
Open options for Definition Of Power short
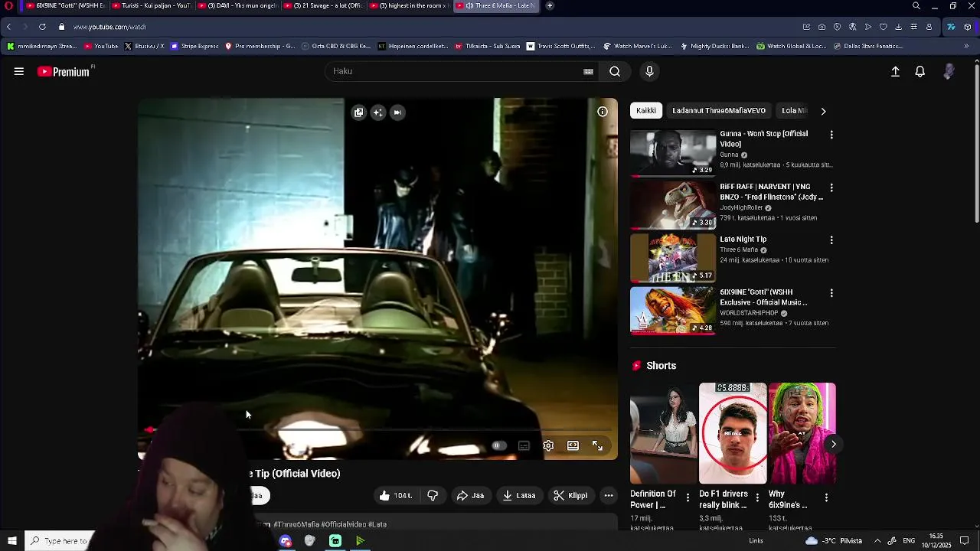click(x=688, y=498)
